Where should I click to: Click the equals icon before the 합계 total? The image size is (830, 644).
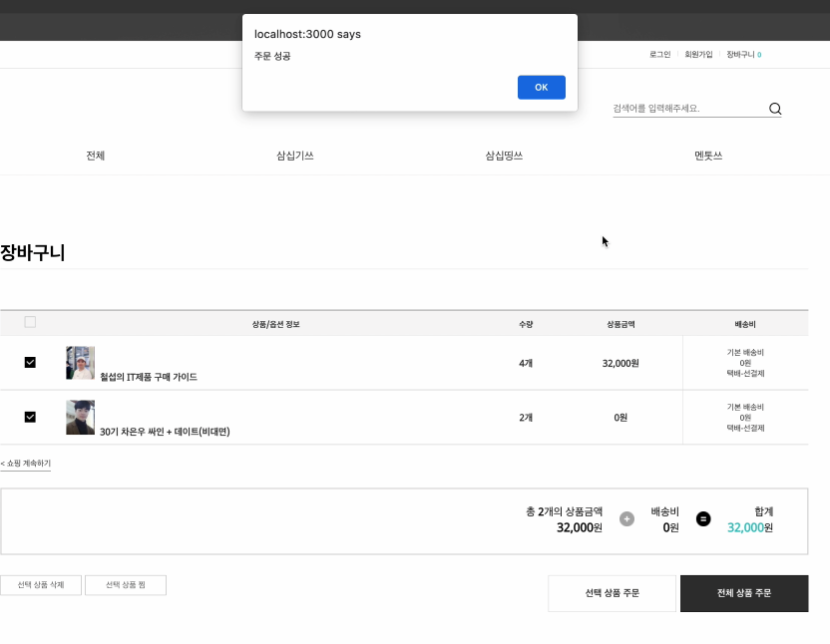(703, 518)
